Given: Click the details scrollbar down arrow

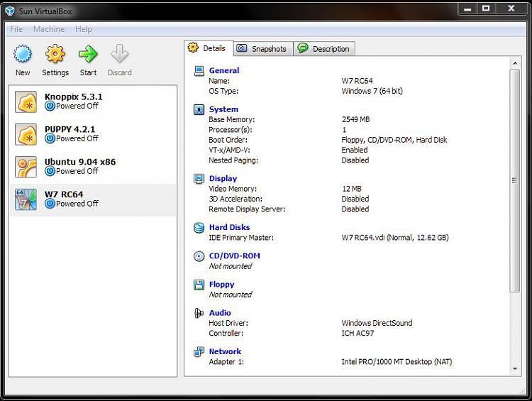Looking at the screenshot, I should tap(515, 369).
